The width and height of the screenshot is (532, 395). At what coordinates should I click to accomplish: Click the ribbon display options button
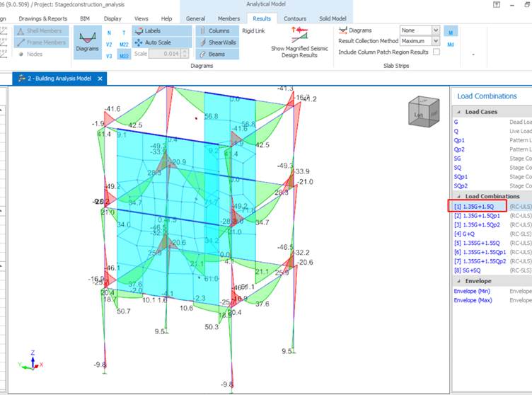(497, 5)
